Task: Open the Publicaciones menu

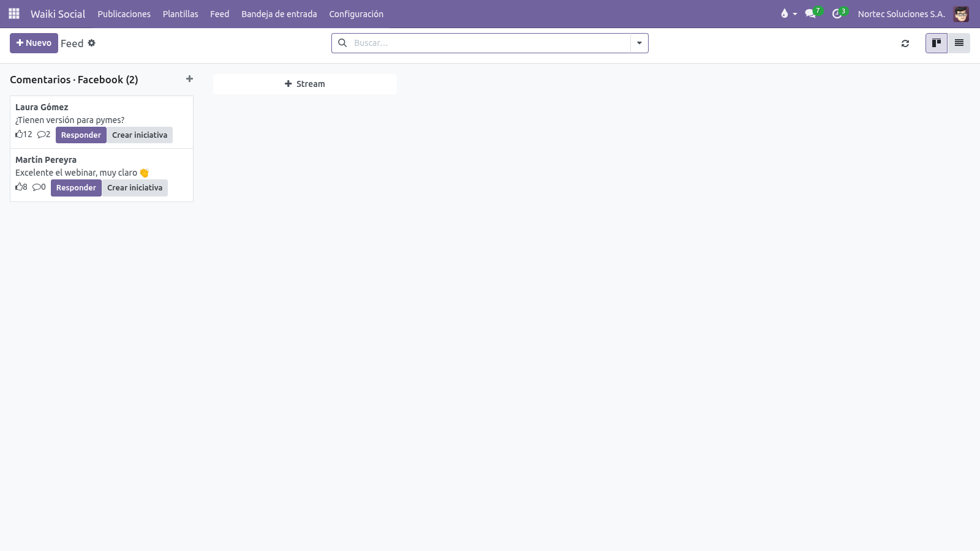Action: [124, 14]
